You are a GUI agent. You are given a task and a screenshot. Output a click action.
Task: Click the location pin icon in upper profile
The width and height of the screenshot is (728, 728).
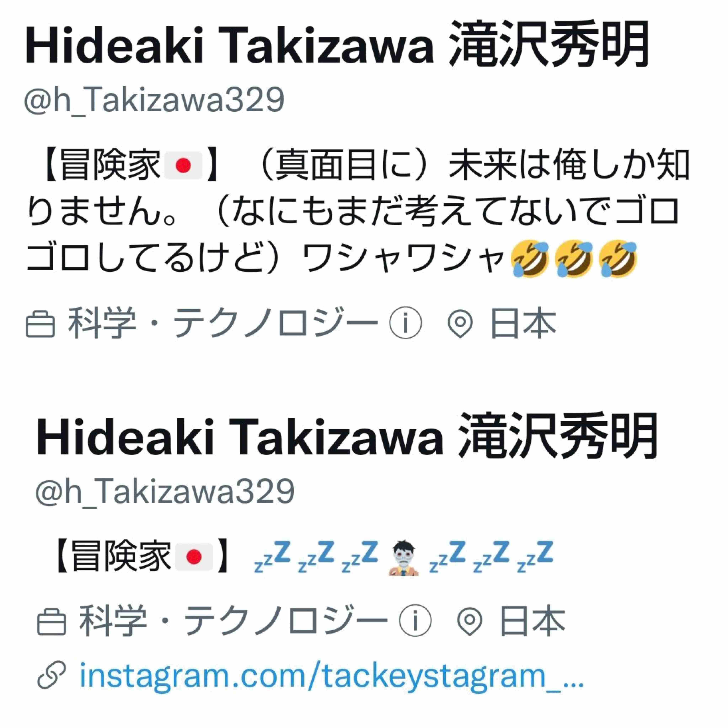point(460,323)
